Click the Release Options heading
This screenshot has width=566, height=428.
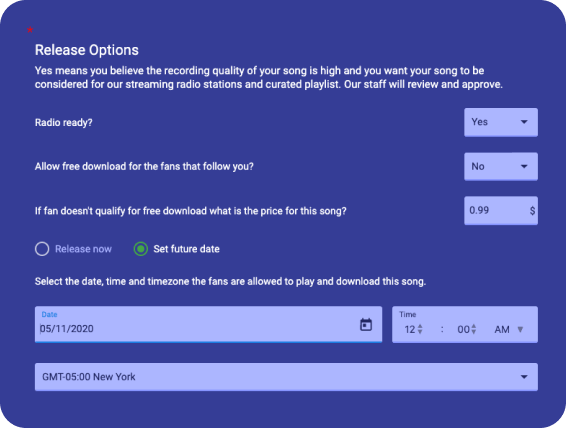click(x=87, y=50)
